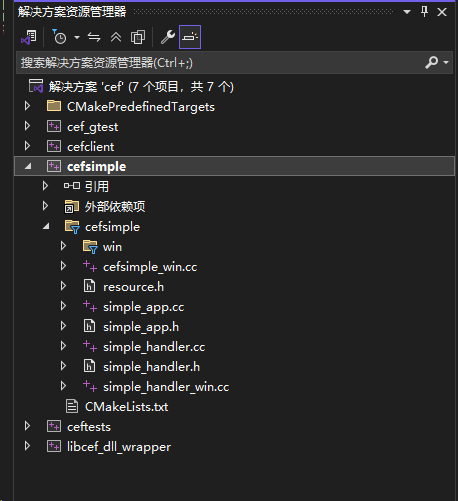Select simple_handler.h file name
The image size is (458, 501).
151,367
